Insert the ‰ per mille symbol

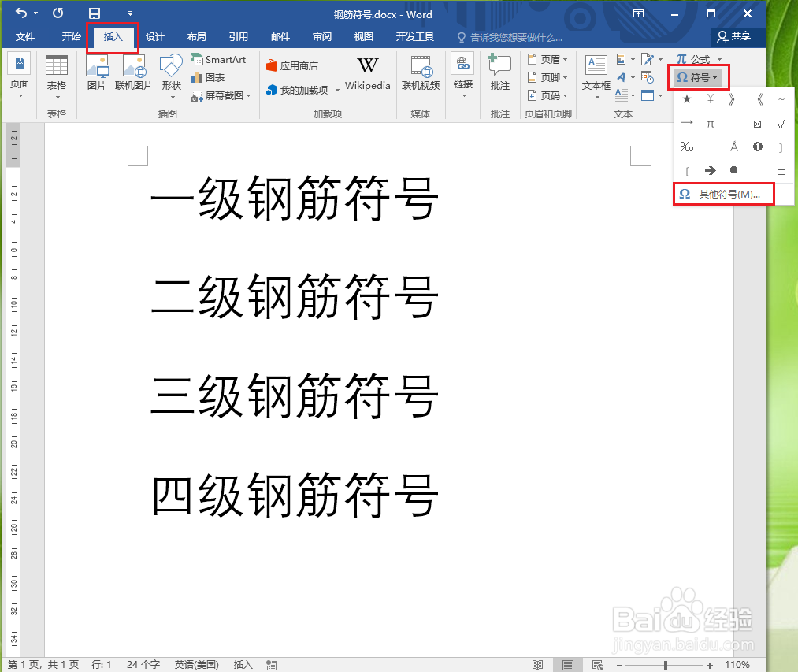pos(686,147)
